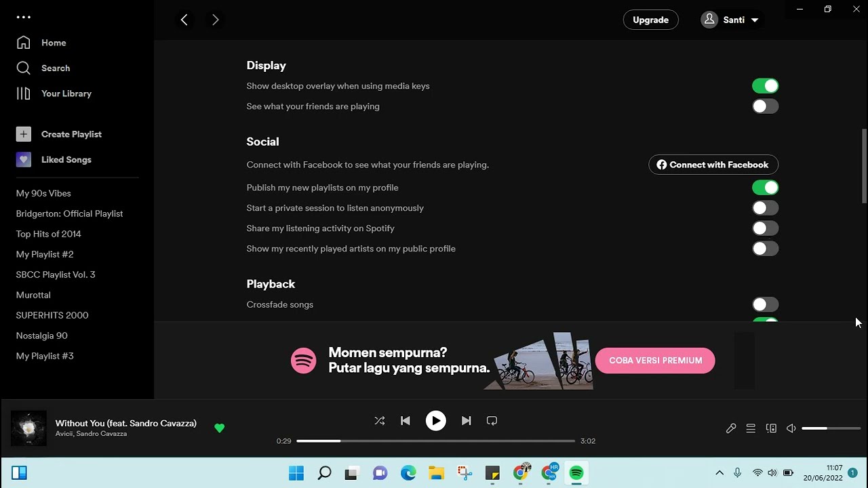Open SBCC Playlist Vol. 3
The width and height of the screenshot is (868, 488).
pyautogui.click(x=56, y=274)
